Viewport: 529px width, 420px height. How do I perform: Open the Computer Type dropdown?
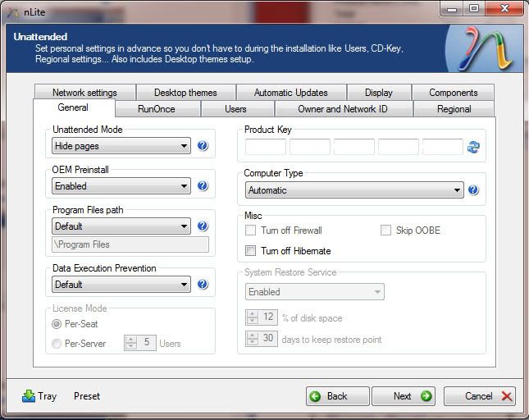click(354, 190)
